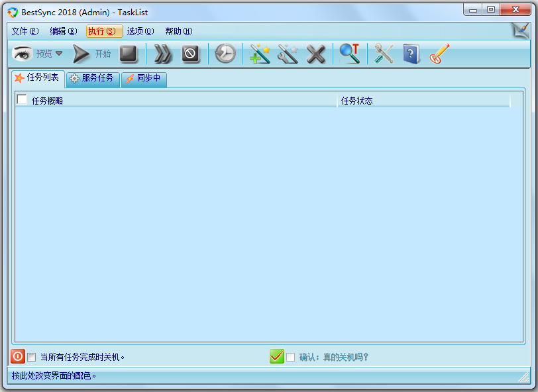Toggle the 确认：真的关机吗？ checkbox

[291, 358]
